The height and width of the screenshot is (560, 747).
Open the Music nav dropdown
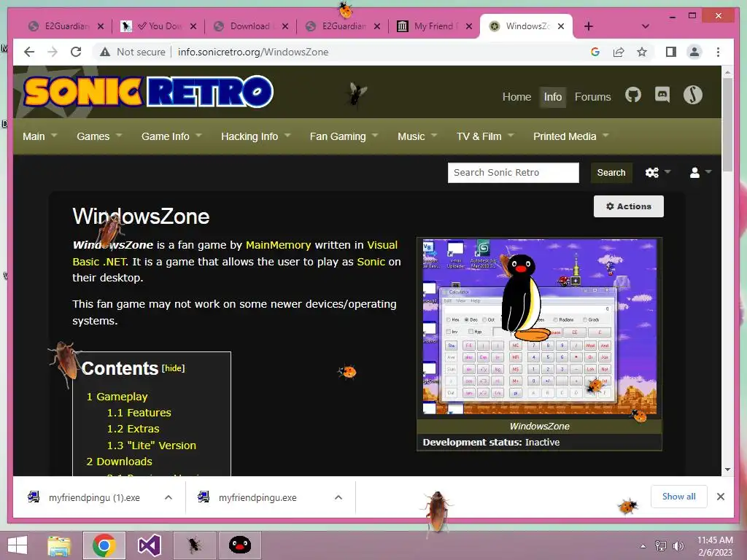pos(417,136)
